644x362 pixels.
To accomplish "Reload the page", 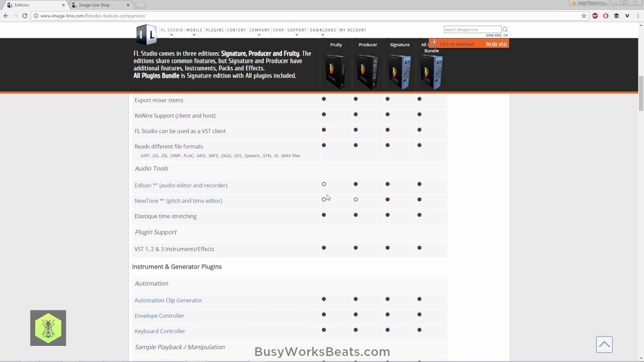I will 25,16.
